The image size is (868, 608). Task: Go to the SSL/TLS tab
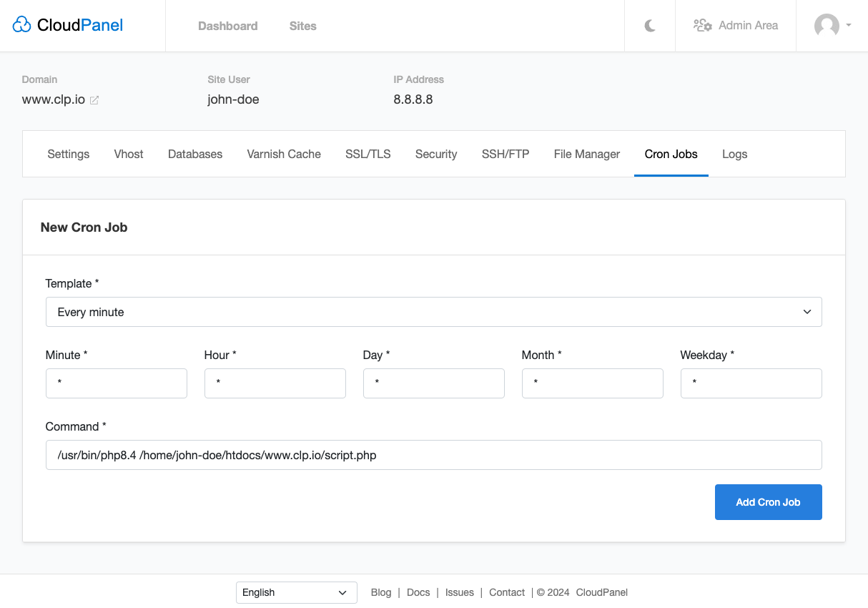coord(368,154)
